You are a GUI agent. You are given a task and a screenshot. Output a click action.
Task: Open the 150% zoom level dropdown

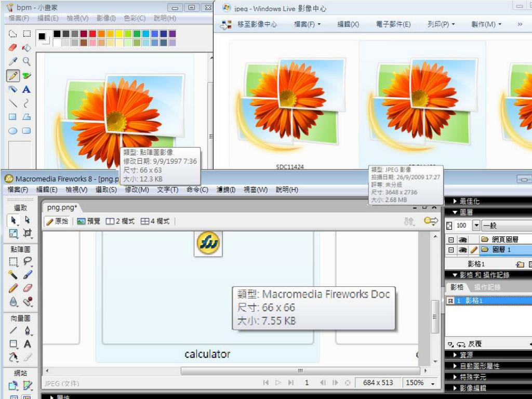click(x=433, y=383)
